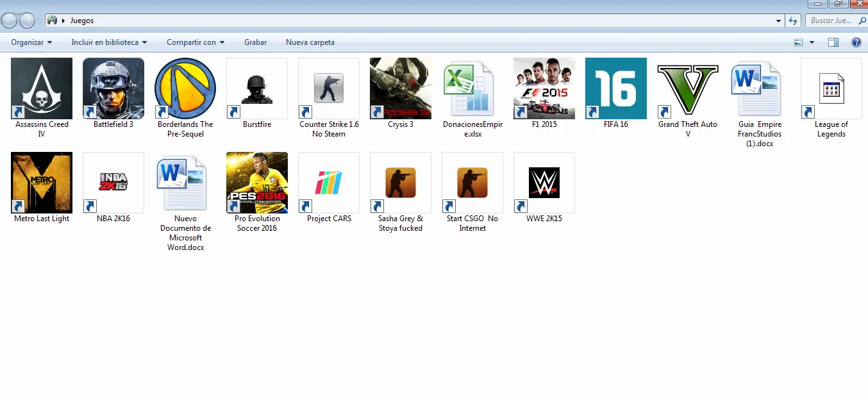Image resolution: width=868 pixels, height=409 pixels.
Task: Click the refresh button beside address bar
Action: [x=794, y=21]
